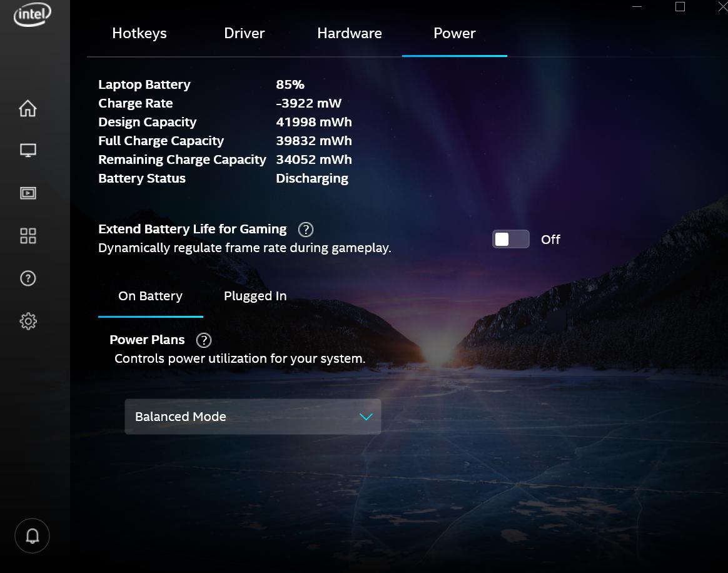Switch to the Plugged In battery settings
Image resolution: width=728 pixels, height=573 pixels.
[x=255, y=295]
